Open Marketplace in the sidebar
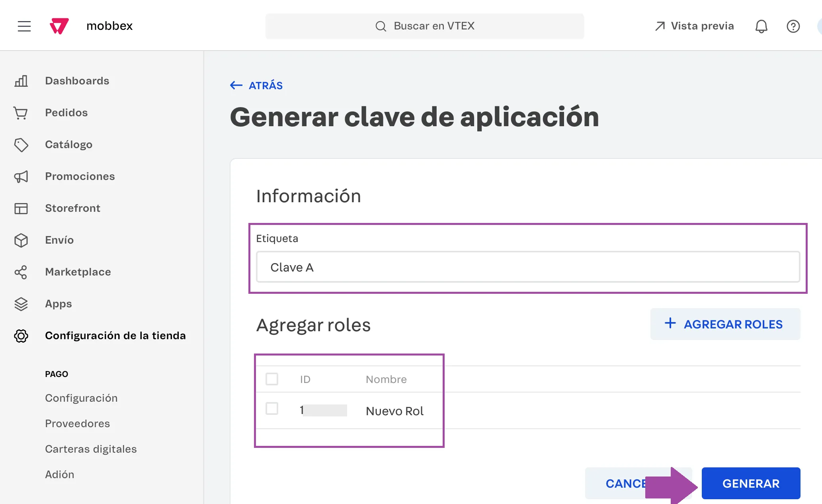 click(78, 272)
